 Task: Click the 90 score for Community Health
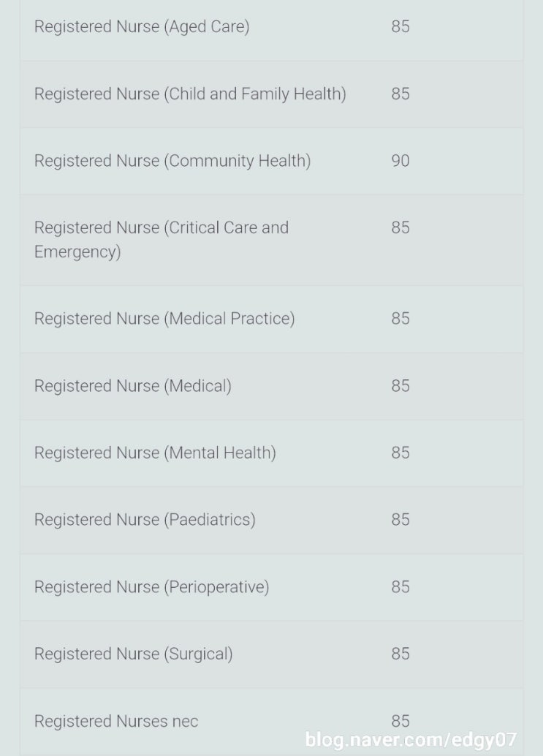pyautogui.click(x=400, y=161)
